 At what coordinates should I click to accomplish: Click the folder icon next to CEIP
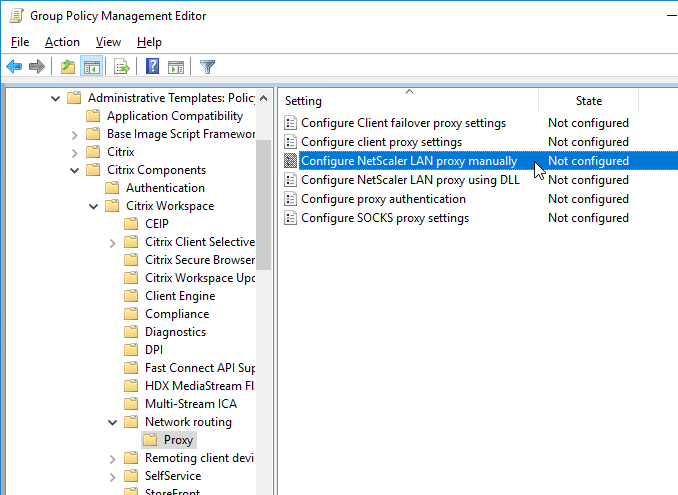(131, 224)
